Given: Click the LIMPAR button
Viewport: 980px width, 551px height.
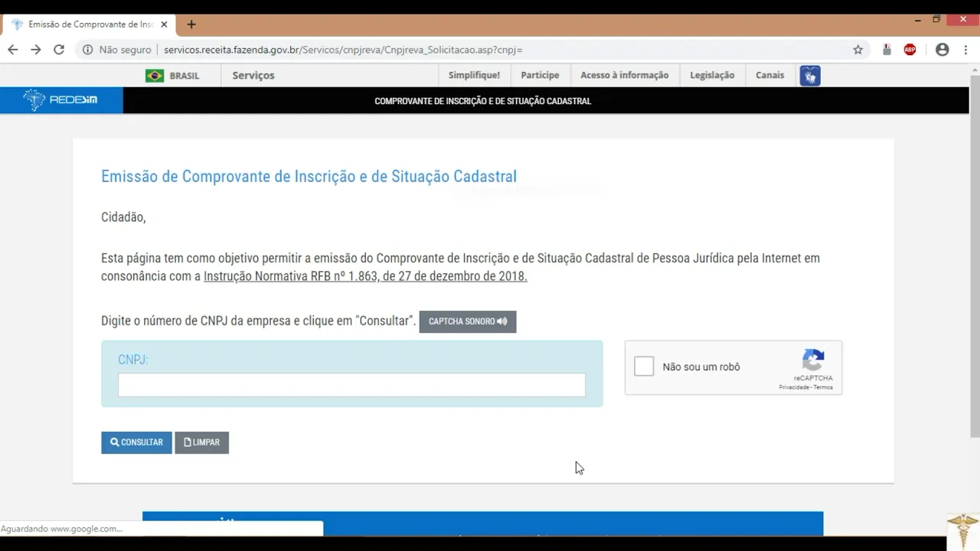Looking at the screenshot, I should 201,442.
